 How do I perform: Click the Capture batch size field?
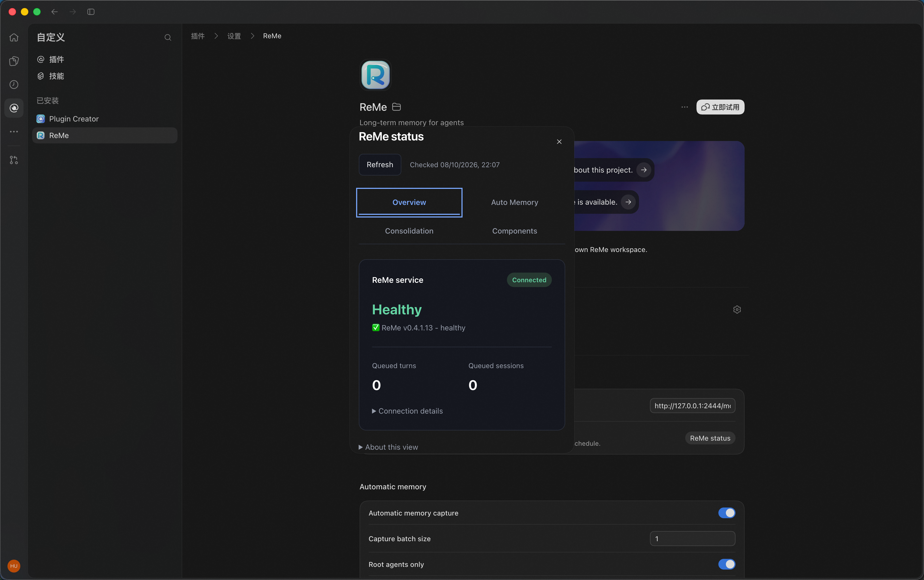[x=692, y=539]
